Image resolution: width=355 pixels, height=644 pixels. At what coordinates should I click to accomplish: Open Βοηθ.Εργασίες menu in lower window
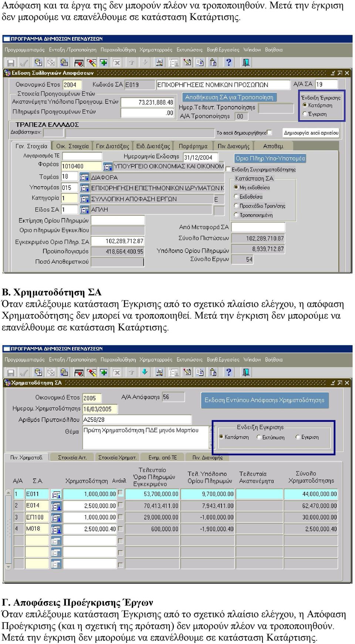point(223,360)
